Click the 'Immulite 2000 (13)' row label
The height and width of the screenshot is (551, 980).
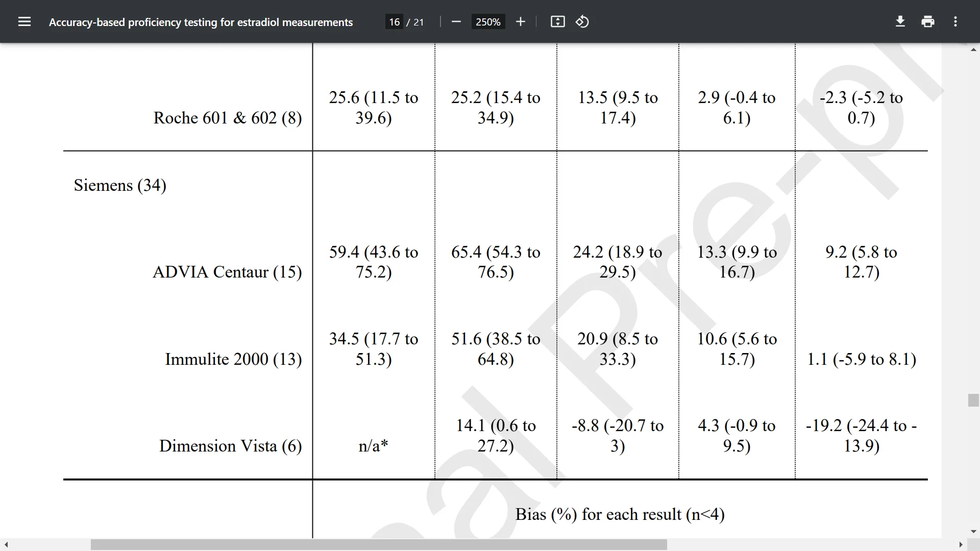click(x=233, y=359)
